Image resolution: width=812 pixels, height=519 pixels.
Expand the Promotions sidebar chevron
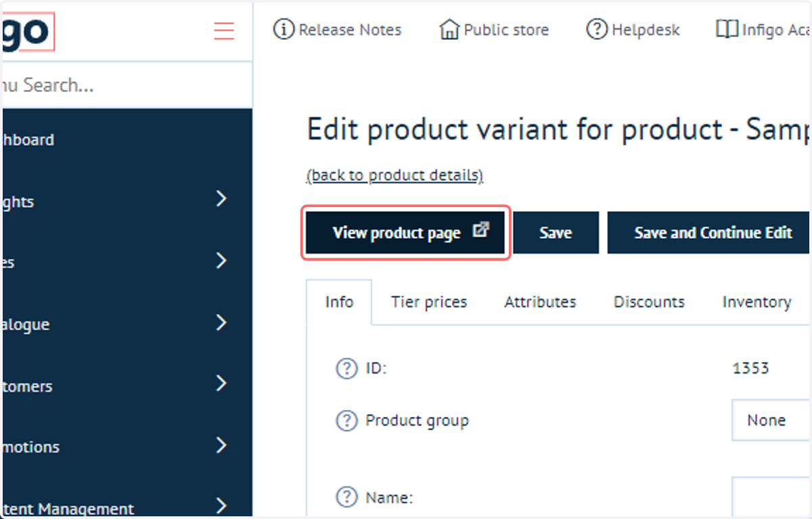(x=221, y=445)
